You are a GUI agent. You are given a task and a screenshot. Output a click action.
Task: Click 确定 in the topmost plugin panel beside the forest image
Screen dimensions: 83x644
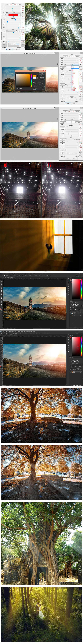click(10, 50)
